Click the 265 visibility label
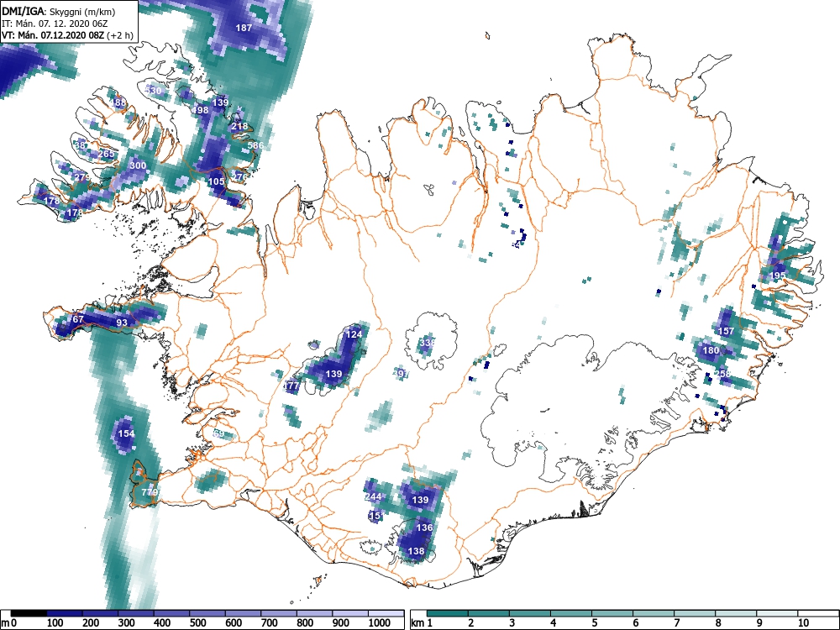Image resolution: width=840 pixels, height=630 pixels. pos(106,154)
